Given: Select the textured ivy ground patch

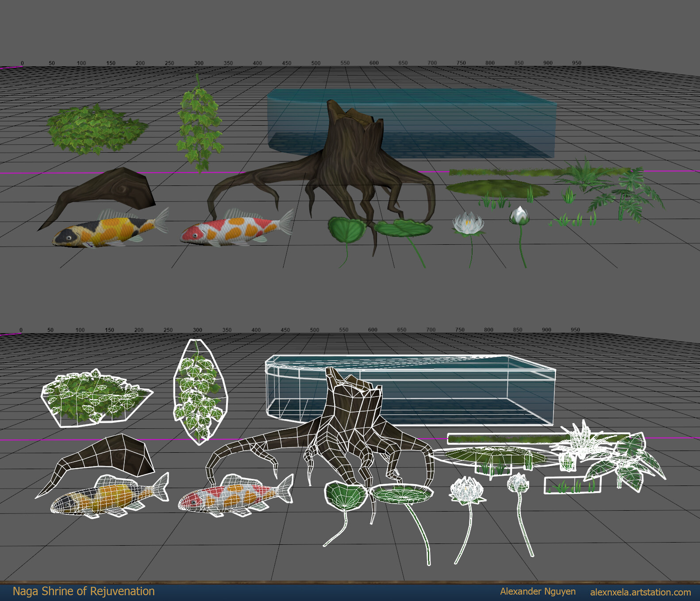Looking at the screenshot, I should coord(96,129).
